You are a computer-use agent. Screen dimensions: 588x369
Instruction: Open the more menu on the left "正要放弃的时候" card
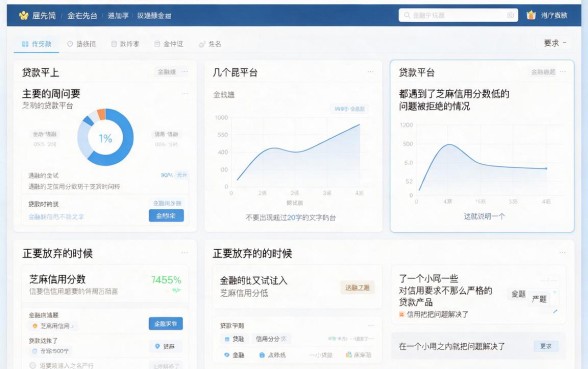185,252
